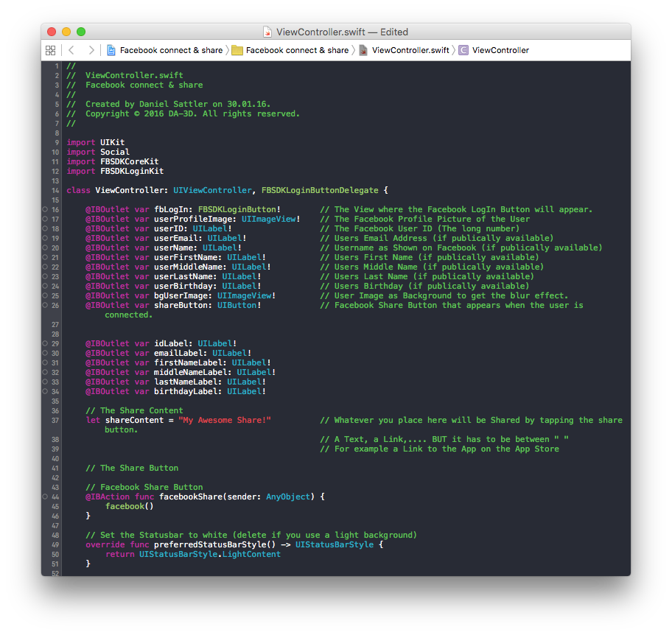The image size is (672, 635).
Task: Click the import FBSDKLoginKit statement
Action: (115, 171)
